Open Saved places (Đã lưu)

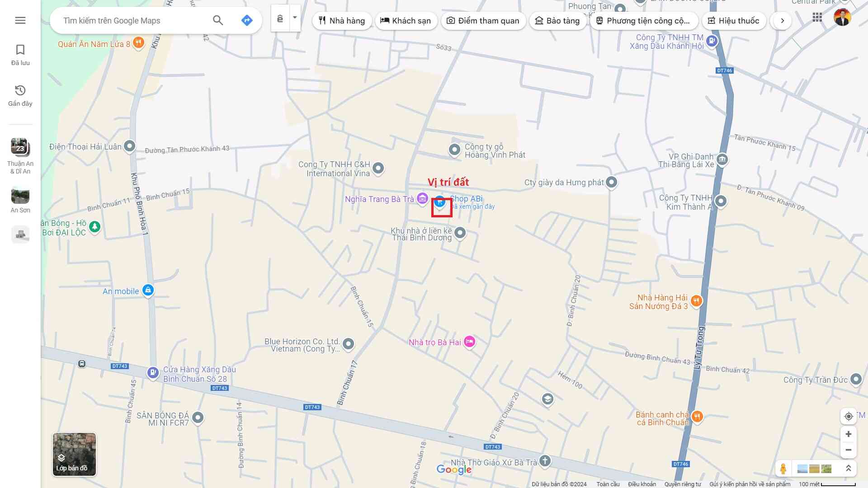[20, 55]
